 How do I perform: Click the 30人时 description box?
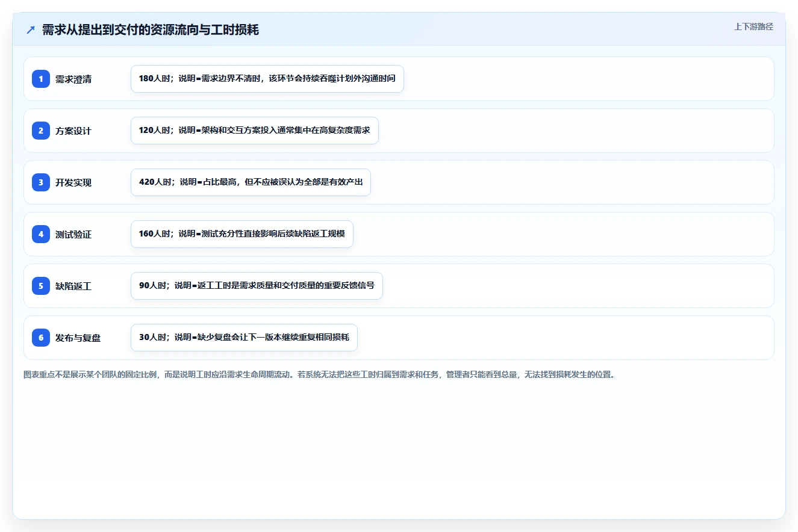tap(244, 338)
